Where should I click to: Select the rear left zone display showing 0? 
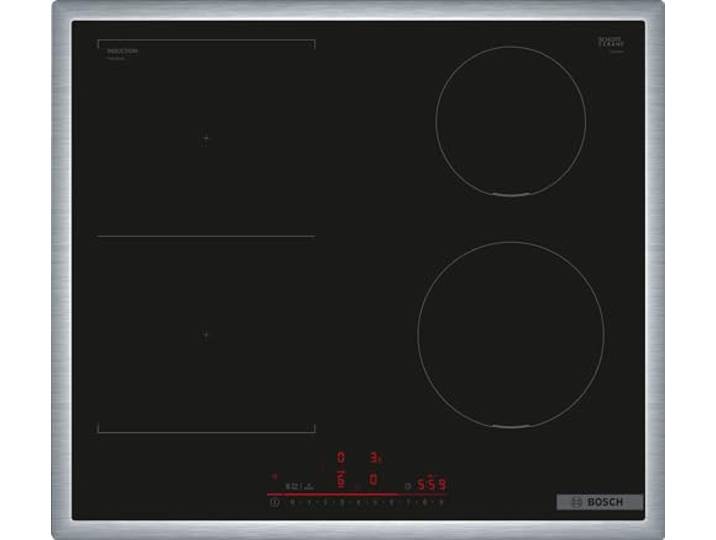(341, 457)
